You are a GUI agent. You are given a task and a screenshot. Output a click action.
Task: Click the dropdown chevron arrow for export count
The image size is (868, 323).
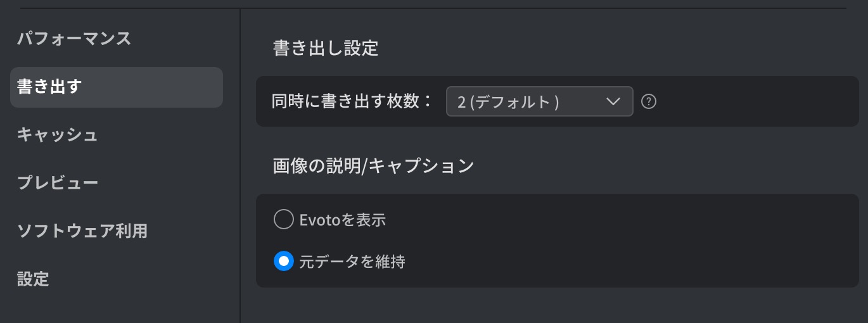(x=613, y=101)
